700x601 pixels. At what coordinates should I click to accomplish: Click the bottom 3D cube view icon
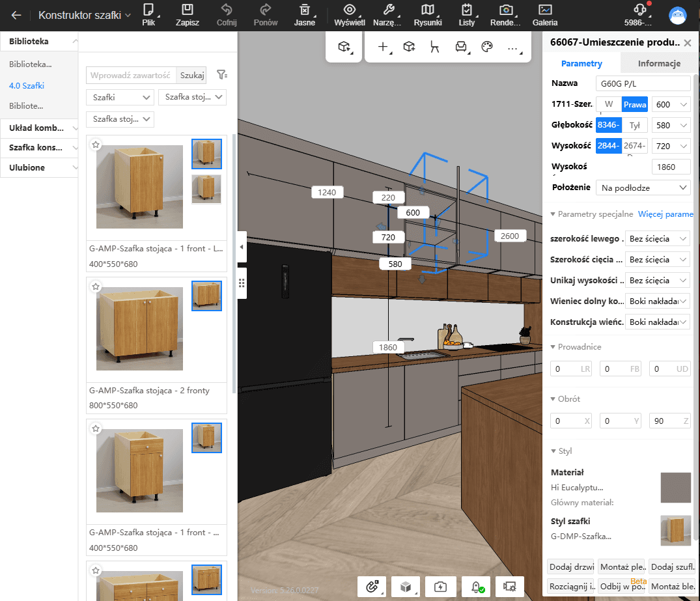[x=406, y=586]
